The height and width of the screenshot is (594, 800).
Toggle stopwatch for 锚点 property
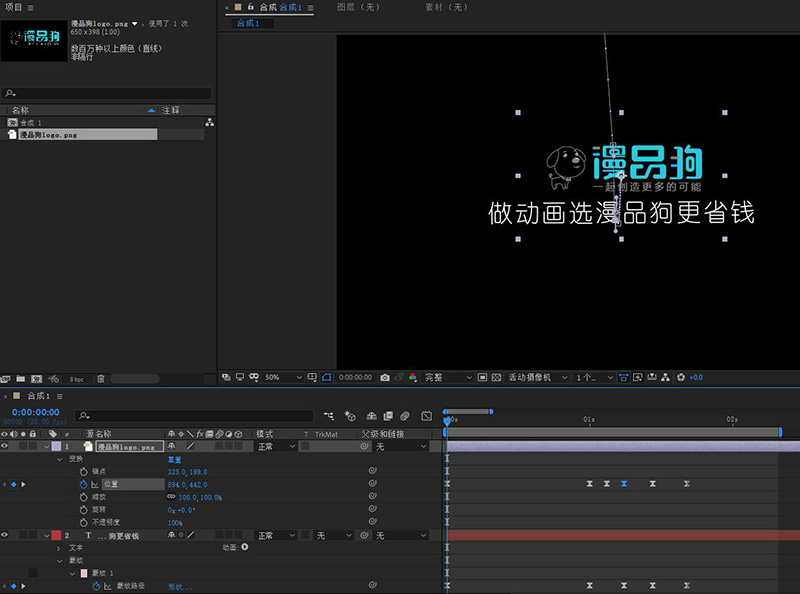[84, 472]
